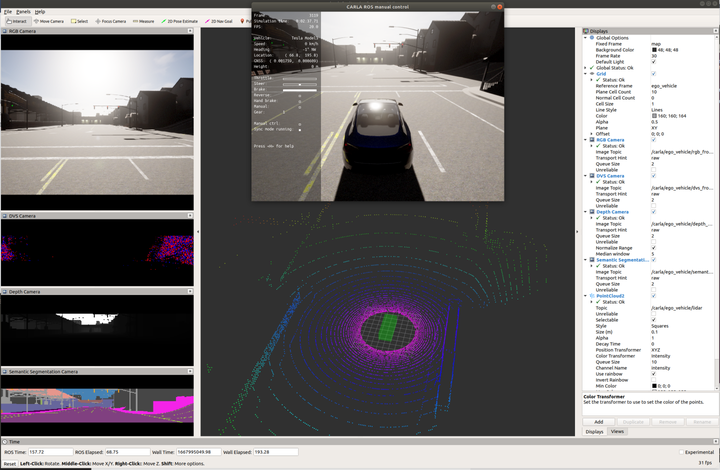Collapse the Global Options tree item

[x=587, y=37]
